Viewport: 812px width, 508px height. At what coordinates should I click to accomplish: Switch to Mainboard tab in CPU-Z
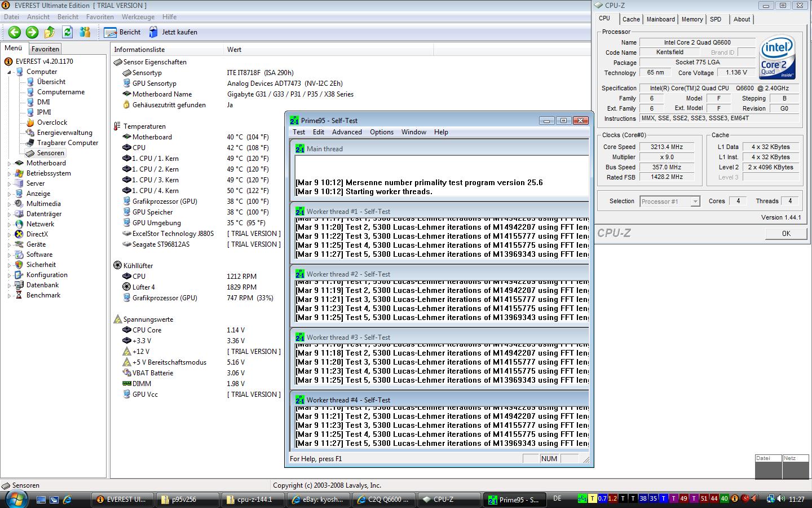660,19
